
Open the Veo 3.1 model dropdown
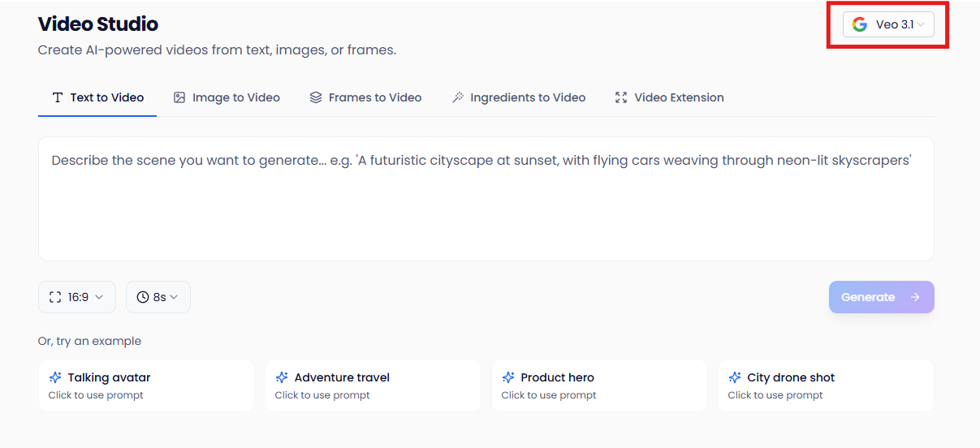coord(888,24)
